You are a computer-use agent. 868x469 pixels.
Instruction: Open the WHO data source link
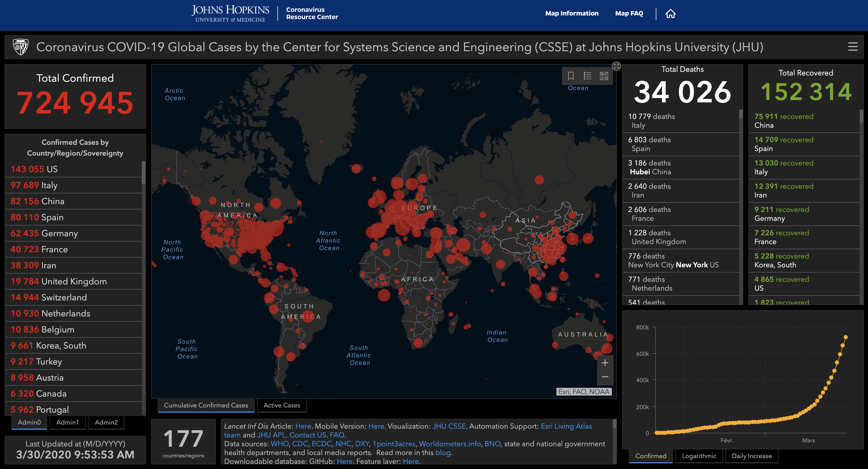pos(279,444)
